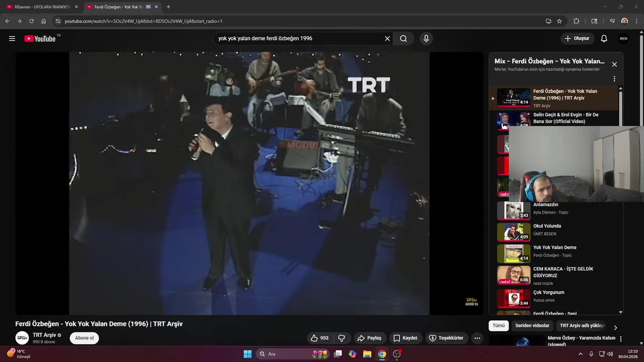This screenshot has height=362, width=644.
Task: Reload the YouTube page
Action: (x=31, y=21)
